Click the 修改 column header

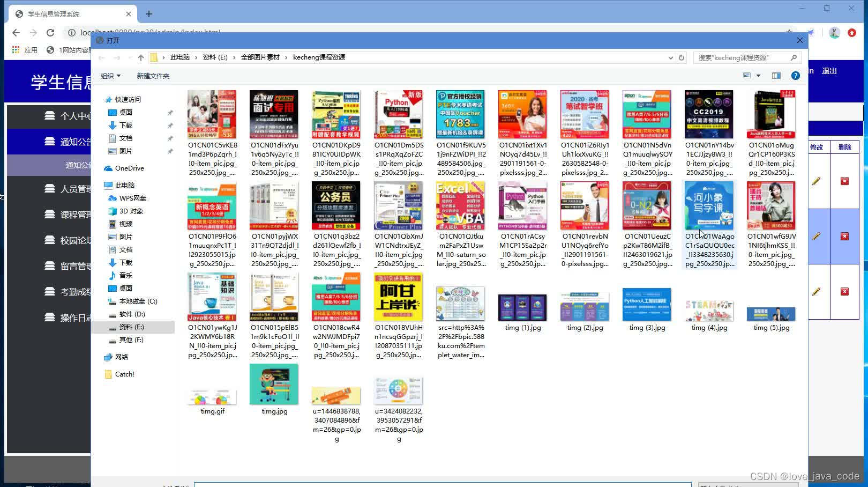(x=817, y=147)
